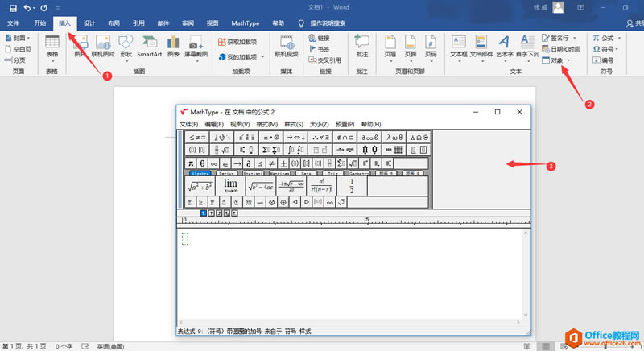
Task: Click 操作说明搜索 tell-me search box
Action: [x=328, y=23]
